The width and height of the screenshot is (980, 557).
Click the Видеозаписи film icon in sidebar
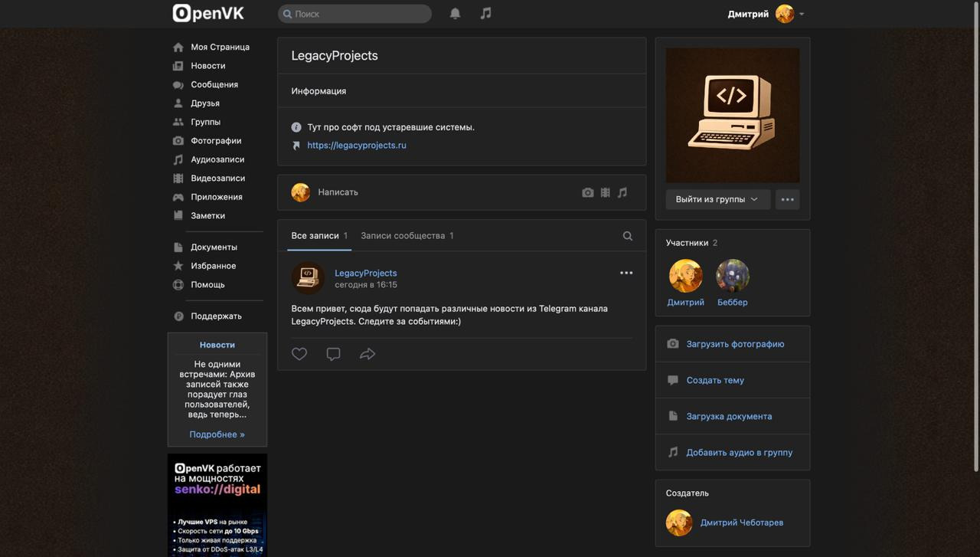pos(178,179)
